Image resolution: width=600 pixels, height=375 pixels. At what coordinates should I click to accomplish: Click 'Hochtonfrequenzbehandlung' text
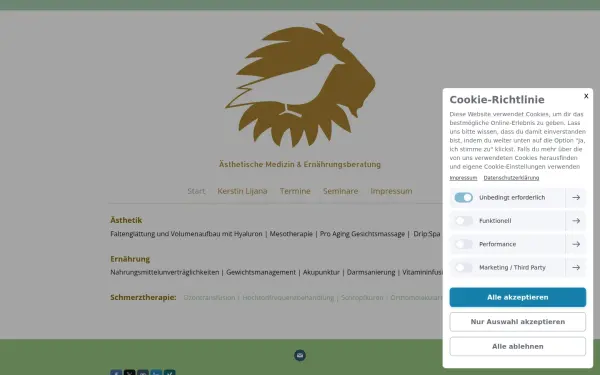point(288,298)
